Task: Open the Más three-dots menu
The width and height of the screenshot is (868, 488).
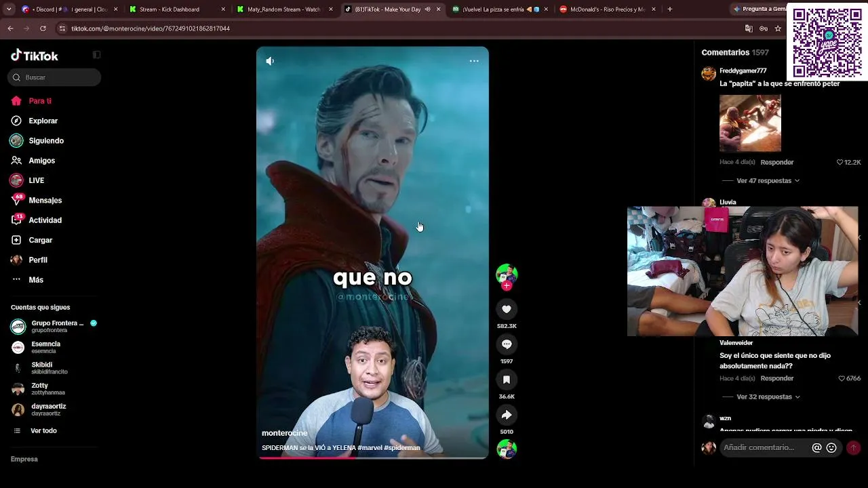Action: tap(16, 279)
